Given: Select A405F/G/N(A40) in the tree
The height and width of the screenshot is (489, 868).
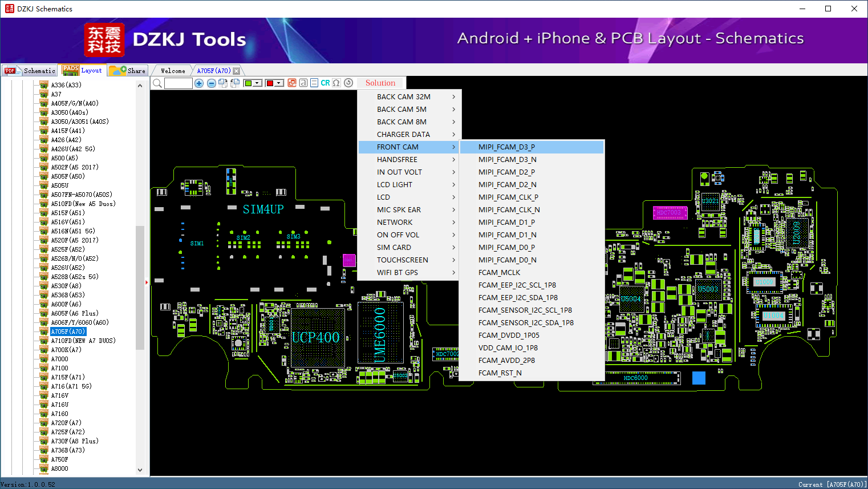Looking at the screenshot, I should point(75,103).
